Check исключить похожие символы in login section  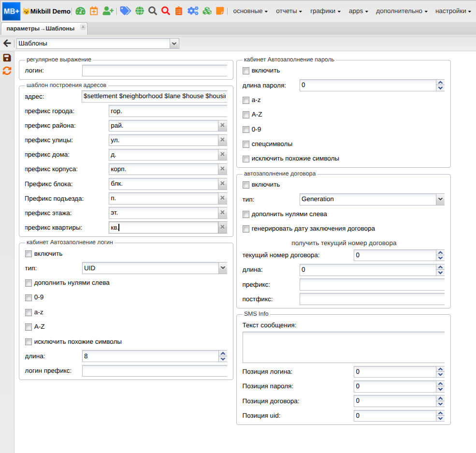click(29, 342)
